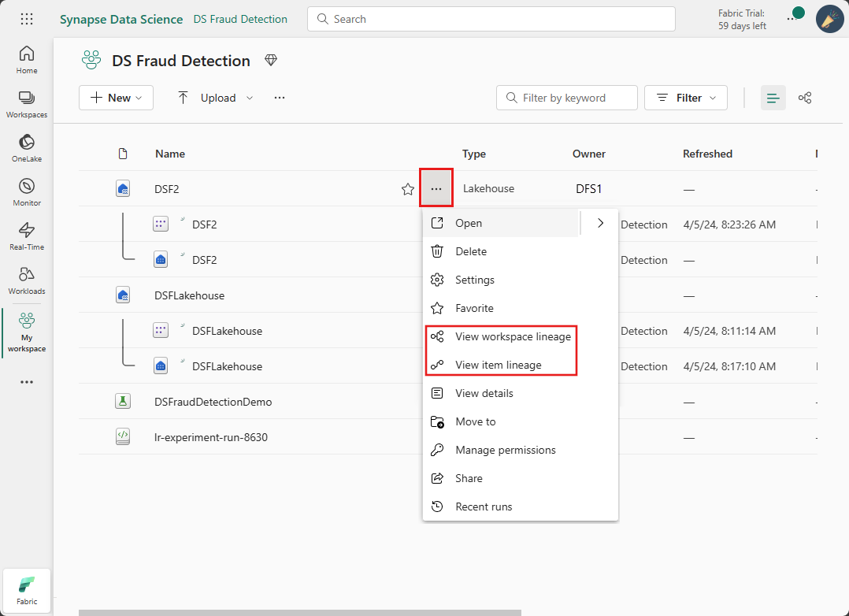Choose Open from context menu
Viewport: 849px width, 616px height.
[502, 223]
